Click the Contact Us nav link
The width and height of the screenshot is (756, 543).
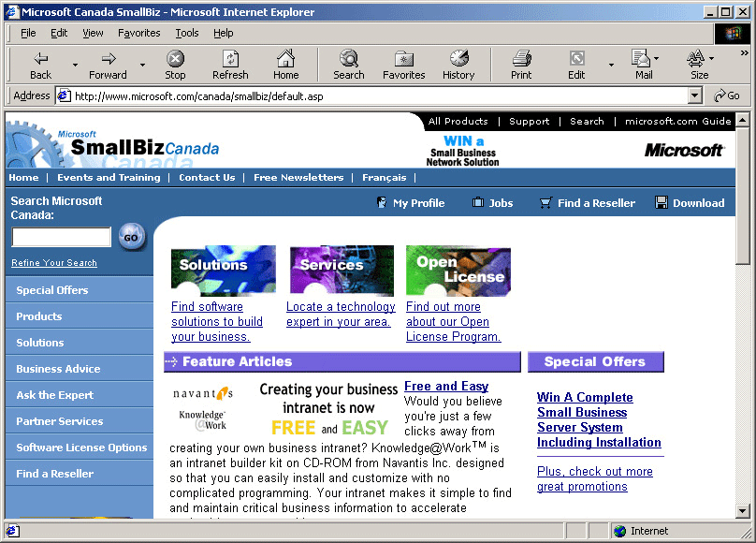[207, 178]
